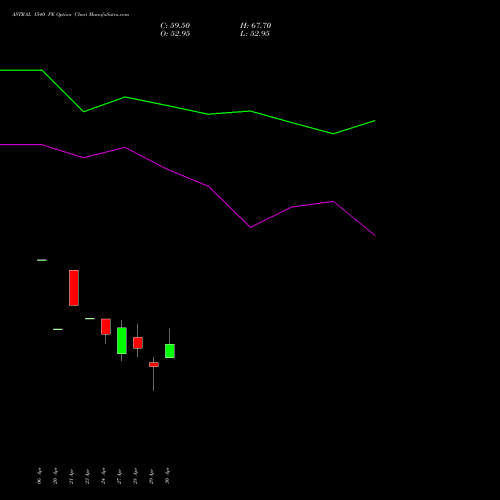Click the red candle for 28 Apr

138,343
